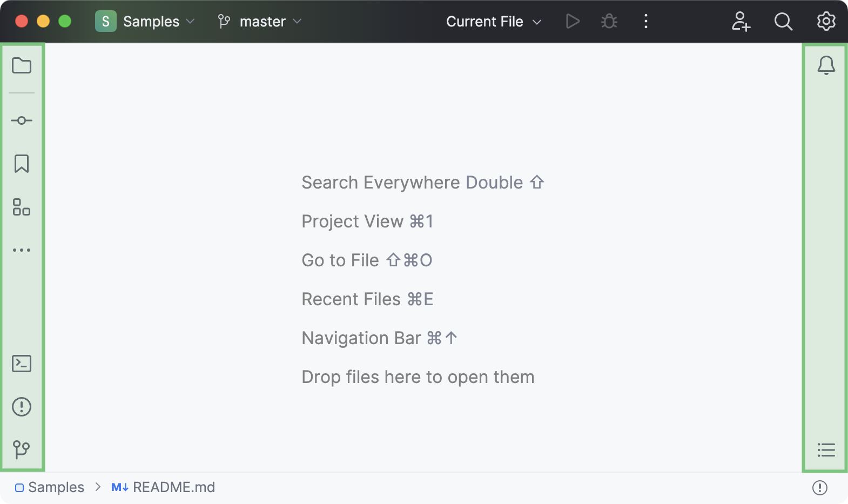Open the Commit tool window

[x=22, y=120]
